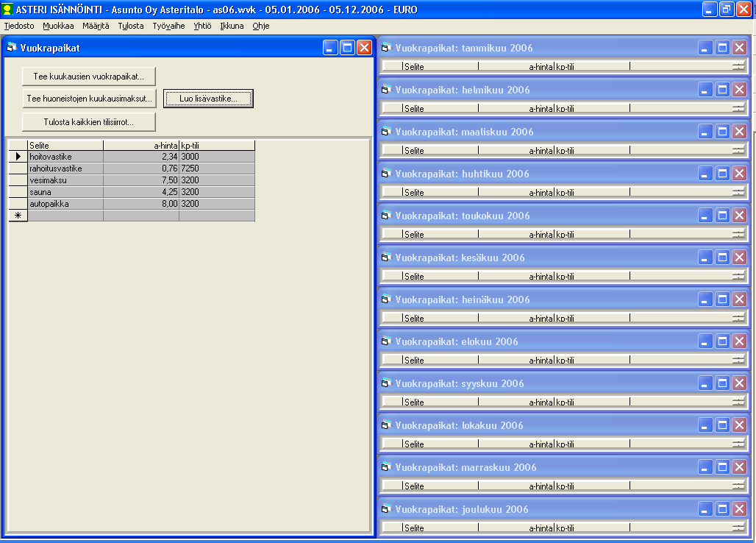The width and height of the screenshot is (756, 543).
Task: Select the hoitovastike row marker arrow
Action: click(18, 156)
